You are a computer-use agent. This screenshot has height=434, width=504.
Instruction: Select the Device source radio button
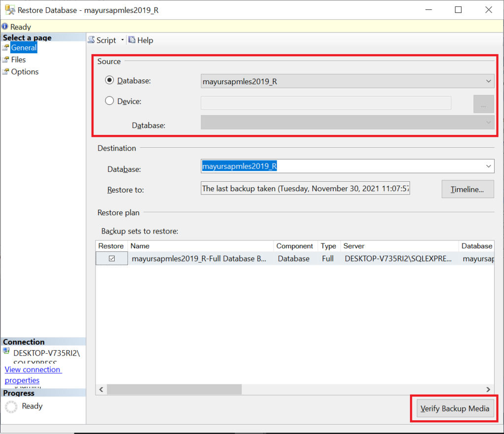click(x=109, y=101)
